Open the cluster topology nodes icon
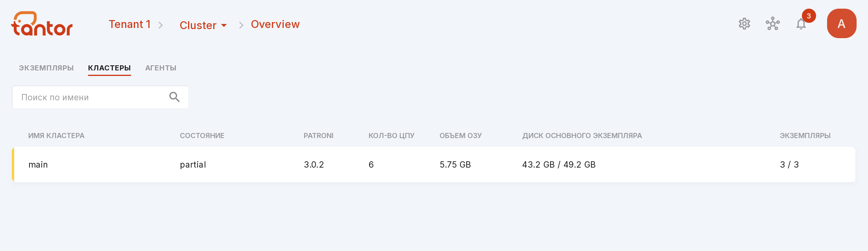This screenshot has width=868, height=251. click(x=772, y=24)
